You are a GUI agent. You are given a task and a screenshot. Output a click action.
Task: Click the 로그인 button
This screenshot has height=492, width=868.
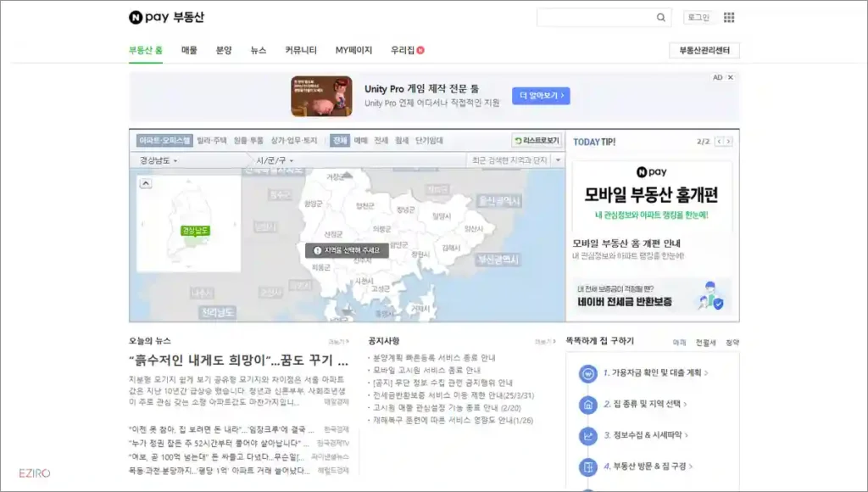point(698,17)
